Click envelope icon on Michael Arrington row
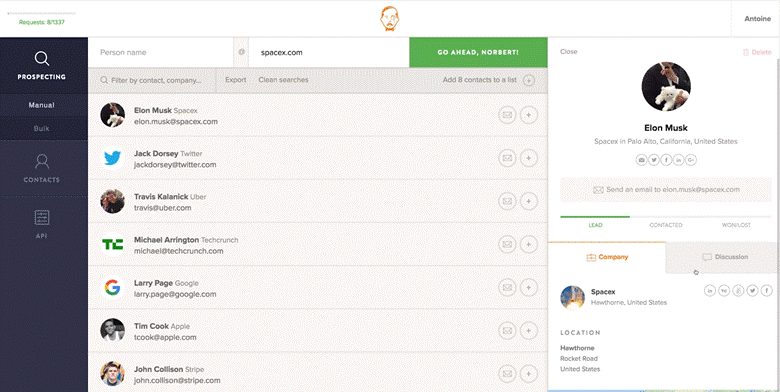Image resolution: width=780 pixels, height=392 pixels. click(x=507, y=245)
